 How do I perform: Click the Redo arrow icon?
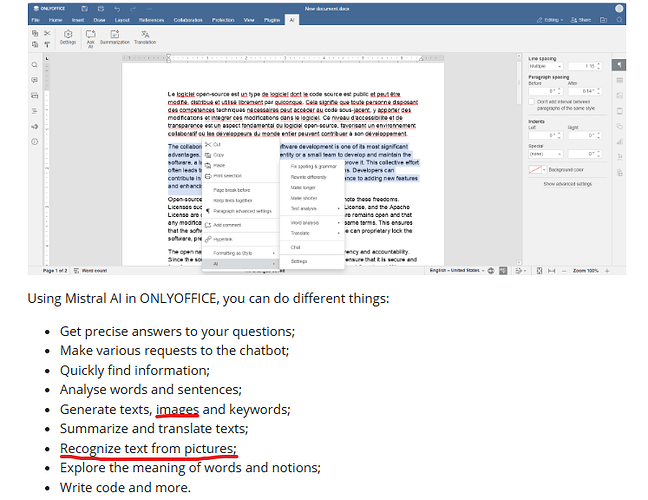[133, 8]
